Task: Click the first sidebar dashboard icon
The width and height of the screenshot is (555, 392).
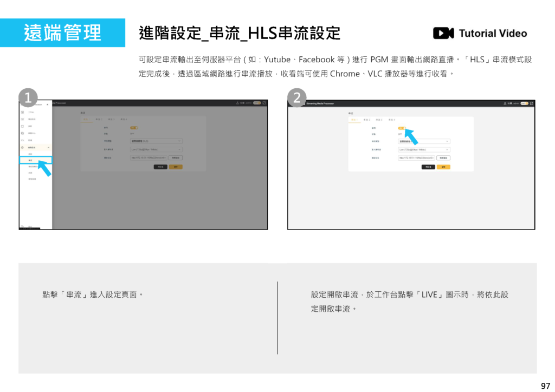Action: 22,112
